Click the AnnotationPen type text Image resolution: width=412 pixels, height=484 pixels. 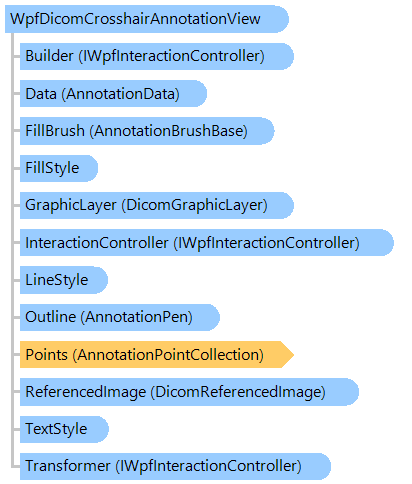pos(137,317)
